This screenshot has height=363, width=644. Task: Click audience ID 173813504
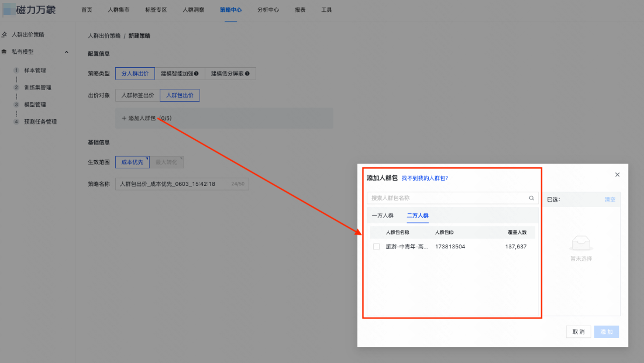pos(450,246)
